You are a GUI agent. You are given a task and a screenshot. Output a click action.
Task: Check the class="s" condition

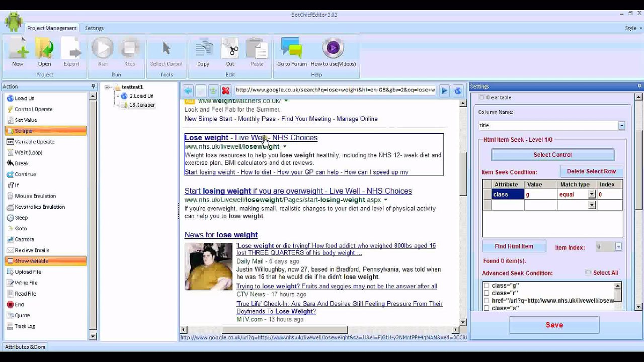click(487, 308)
